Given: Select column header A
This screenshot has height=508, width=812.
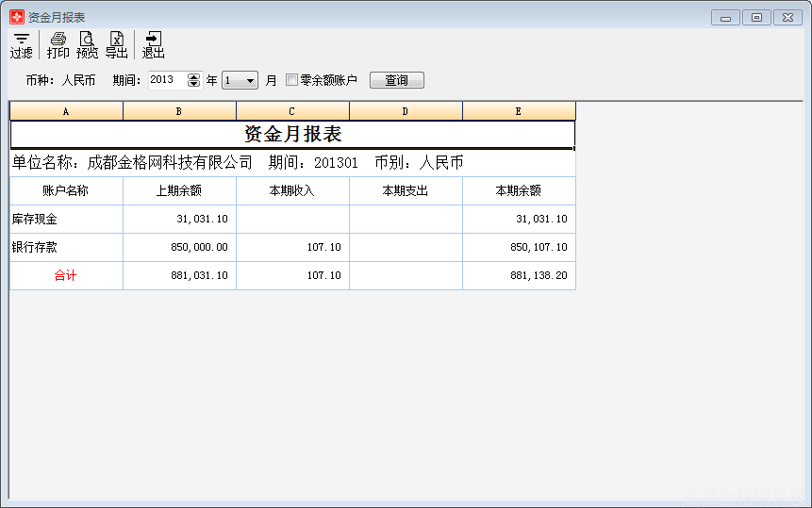Looking at the screenshot, I should pyautogui.click(x=66, y=111).
